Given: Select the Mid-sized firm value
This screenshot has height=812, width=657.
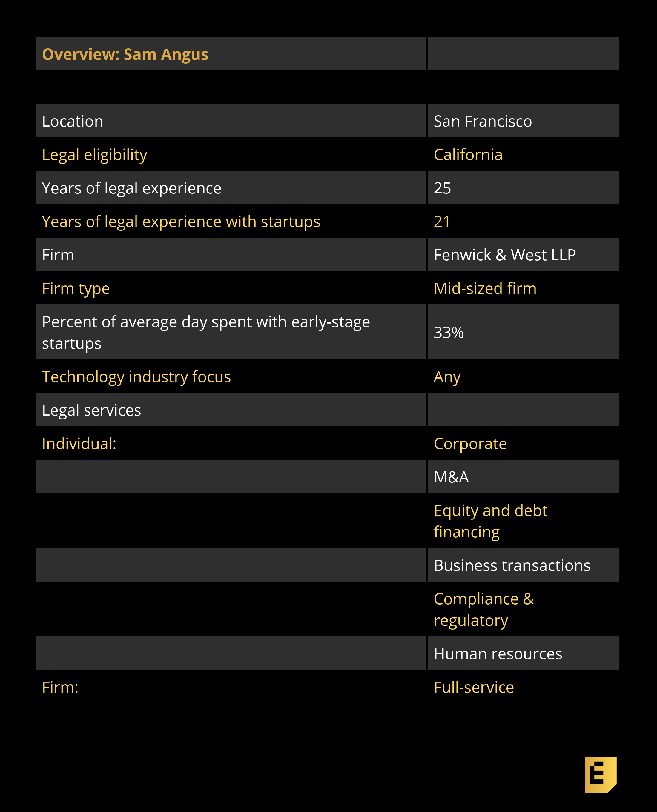Looking at the screenshot, I should click(x=485, y=289).
